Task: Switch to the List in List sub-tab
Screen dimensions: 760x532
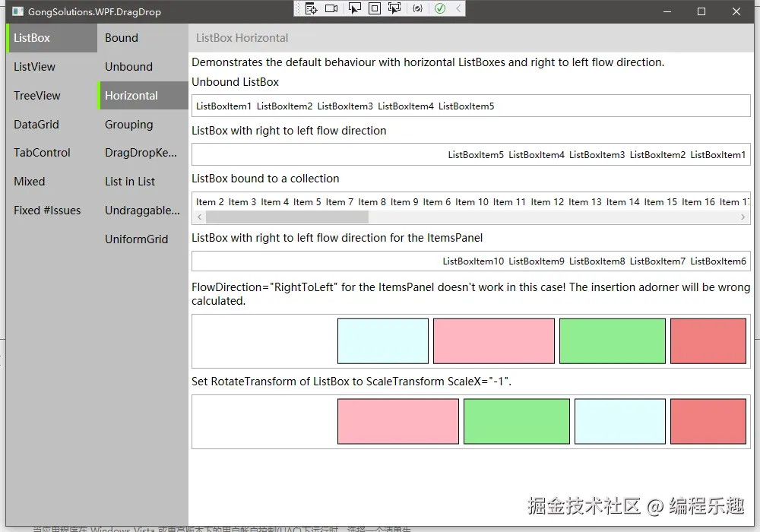Action: point(143,182)
